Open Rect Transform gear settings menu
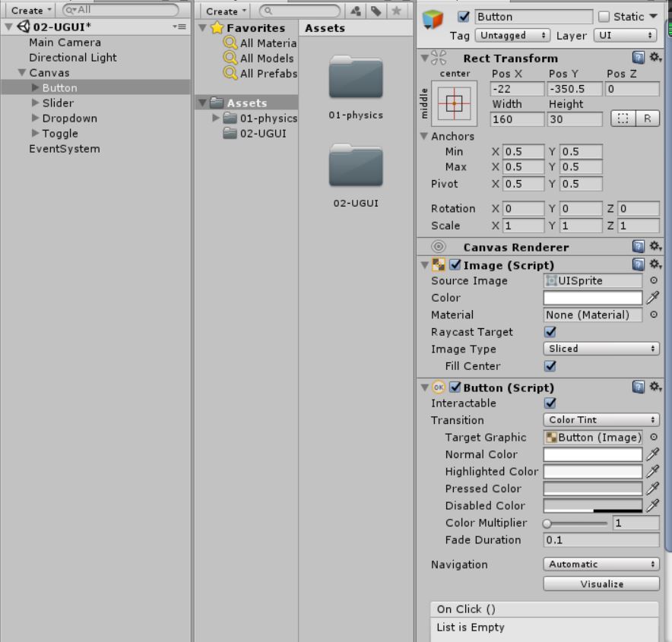672x642 pixels. click(x=655, y=57)
